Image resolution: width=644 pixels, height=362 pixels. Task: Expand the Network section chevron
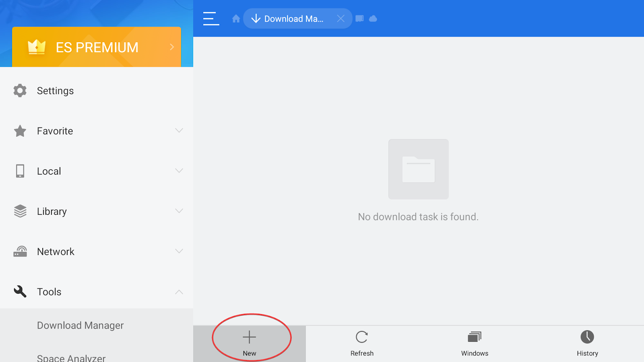click(179, 251)
